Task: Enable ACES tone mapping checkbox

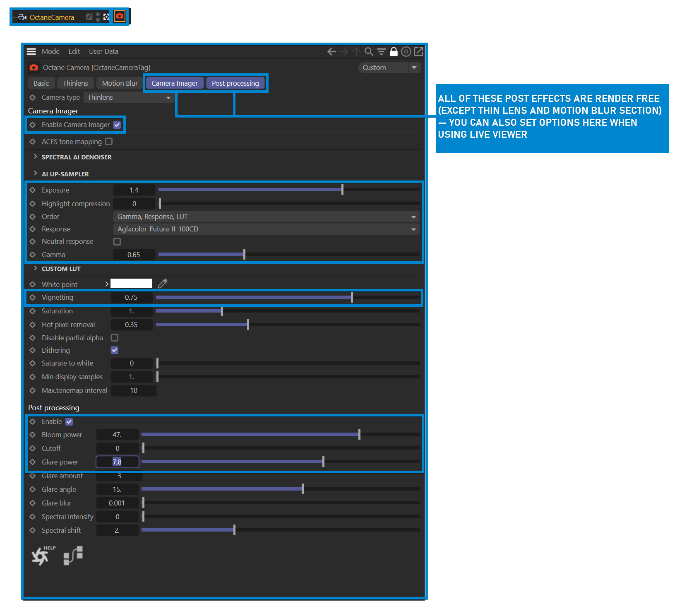Action: (109, 142)
